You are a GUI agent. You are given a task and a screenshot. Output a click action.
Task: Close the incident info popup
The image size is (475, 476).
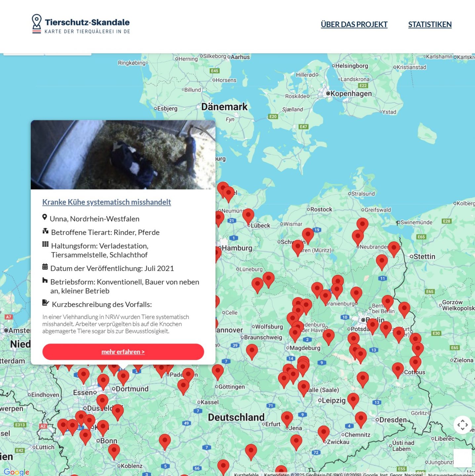coord(204,130)
